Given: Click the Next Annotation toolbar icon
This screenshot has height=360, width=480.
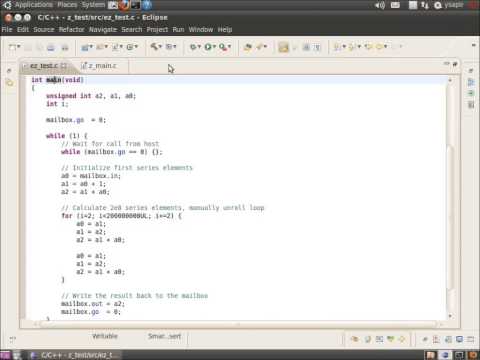Looking at the screenshot, I should point(337,47).
